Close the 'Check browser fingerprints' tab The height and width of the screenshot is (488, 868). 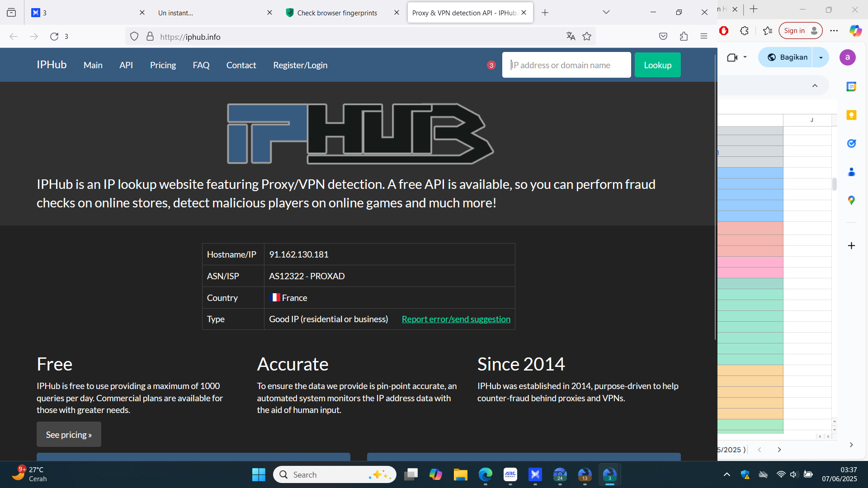pos(396,13)
